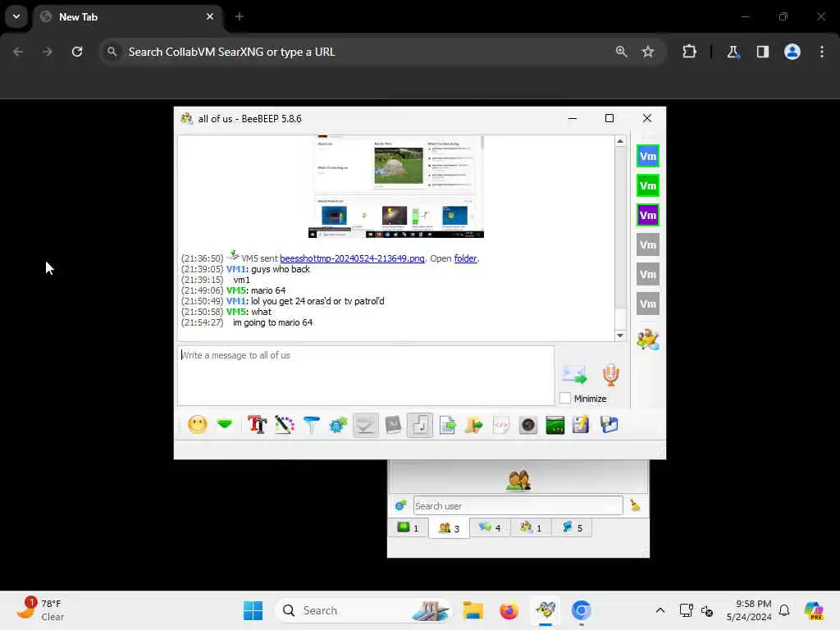Open the Windows Start menu

(x=253, y=610)
